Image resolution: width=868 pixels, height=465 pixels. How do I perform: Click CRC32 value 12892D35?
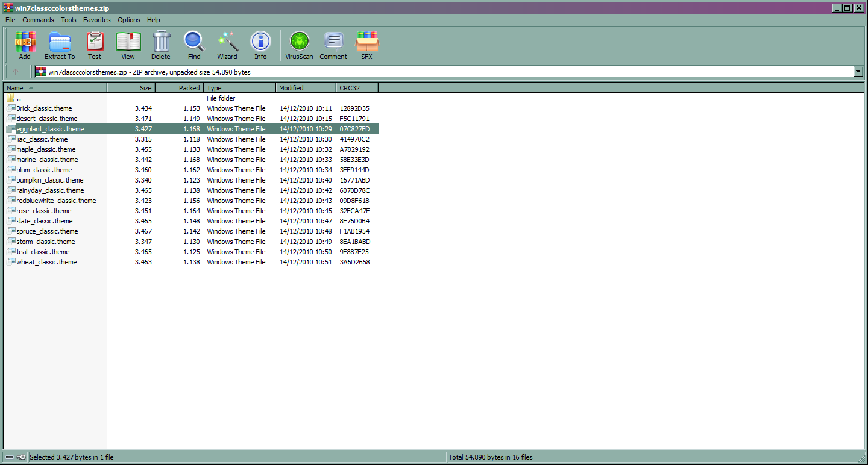tap(354, 108)
